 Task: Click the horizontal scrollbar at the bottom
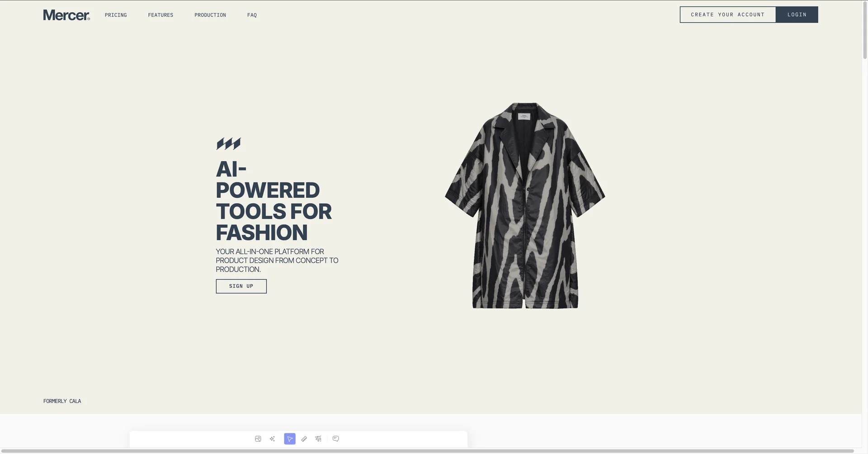tap(427, 451)
